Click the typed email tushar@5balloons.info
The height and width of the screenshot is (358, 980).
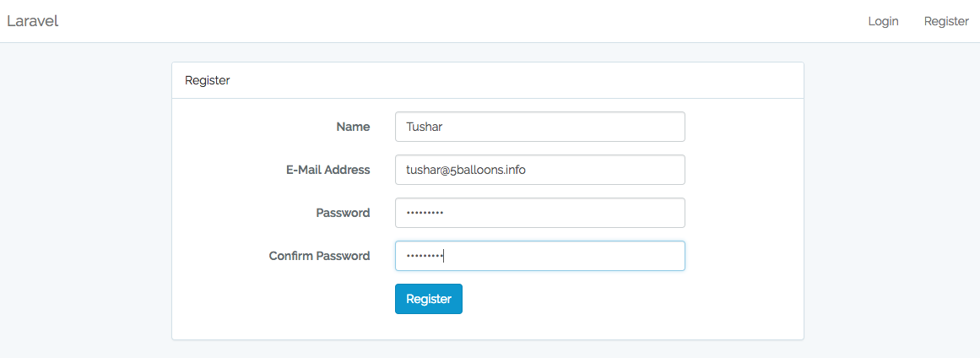pos(466,170)
